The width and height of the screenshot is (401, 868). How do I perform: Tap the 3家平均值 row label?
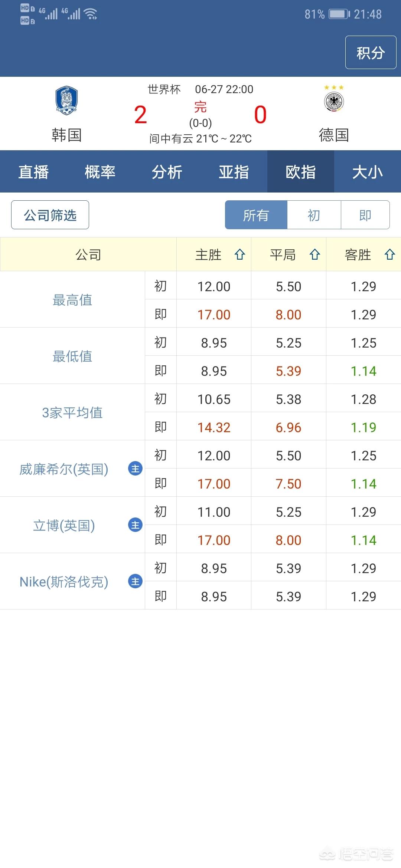[x=72, y=413]
